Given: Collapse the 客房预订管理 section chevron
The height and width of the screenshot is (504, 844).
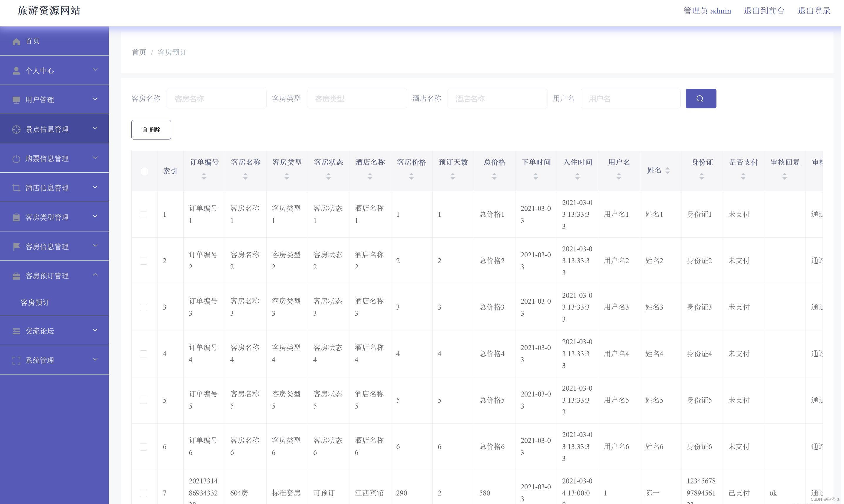Looking at the screenshot, I should 95,275.
